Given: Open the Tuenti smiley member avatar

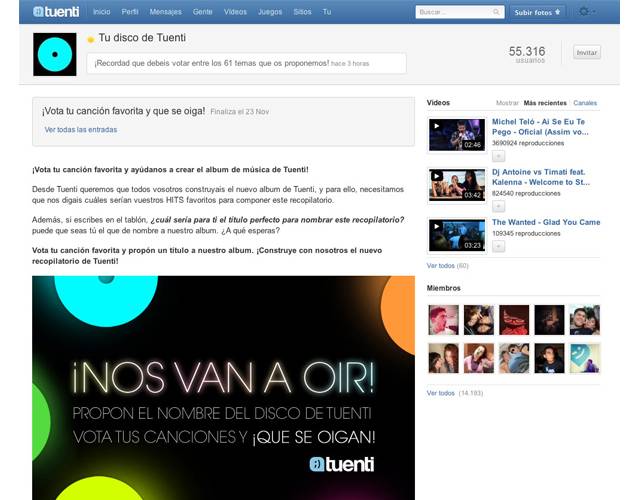Looking at the screenshot, I should click(584, 358).
